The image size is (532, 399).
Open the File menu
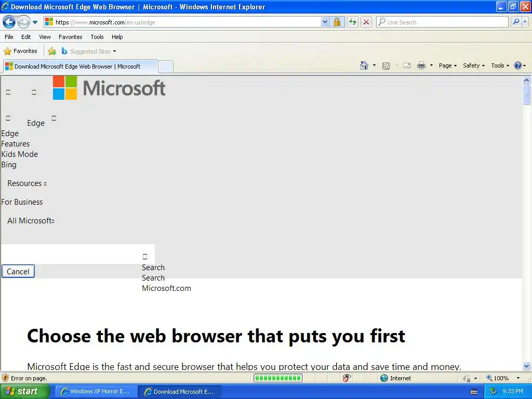pyautogui.click(x=9, y=37)
